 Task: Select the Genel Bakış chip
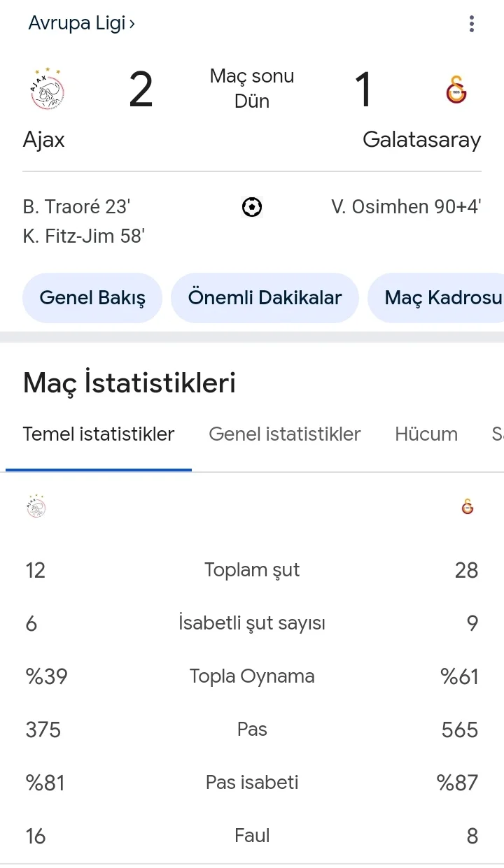(x=92, y=298)
